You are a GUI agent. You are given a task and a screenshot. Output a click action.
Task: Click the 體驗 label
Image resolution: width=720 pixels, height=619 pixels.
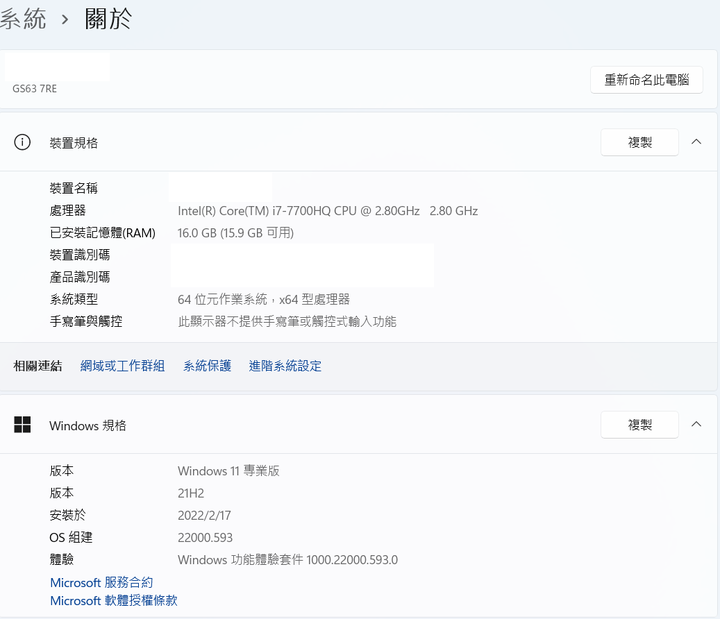[62, 559]
